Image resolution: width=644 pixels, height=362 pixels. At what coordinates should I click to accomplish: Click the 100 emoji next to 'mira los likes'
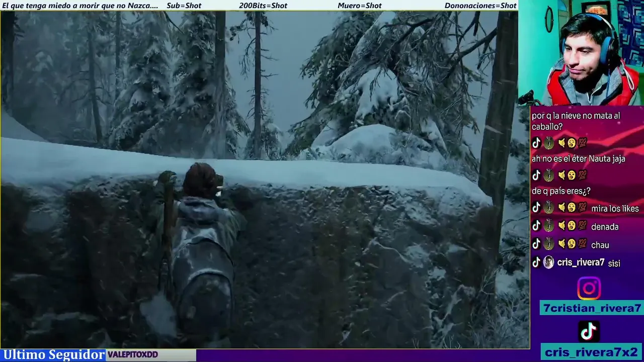click(582, 208)
